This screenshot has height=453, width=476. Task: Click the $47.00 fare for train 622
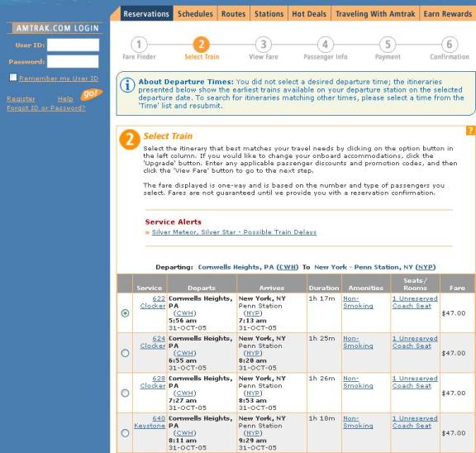(x=454, y=313)
